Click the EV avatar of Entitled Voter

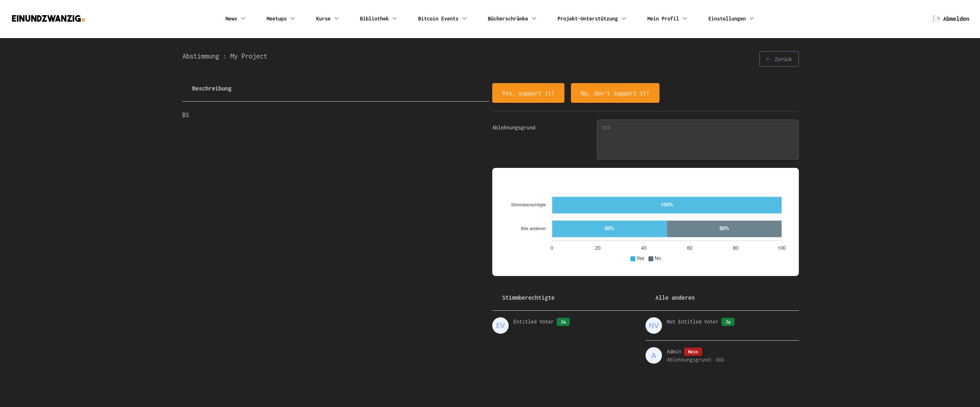pyautogui.click(x=500, y=326)
